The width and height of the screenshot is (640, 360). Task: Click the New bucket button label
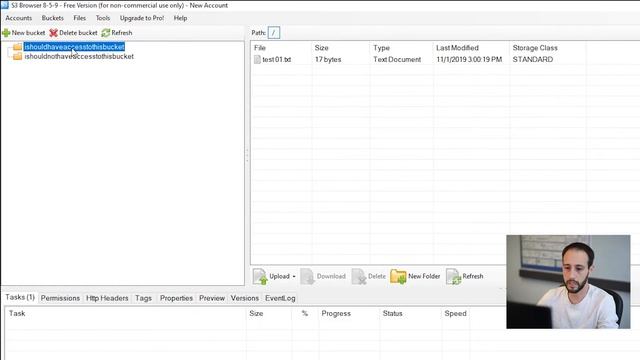28,33
